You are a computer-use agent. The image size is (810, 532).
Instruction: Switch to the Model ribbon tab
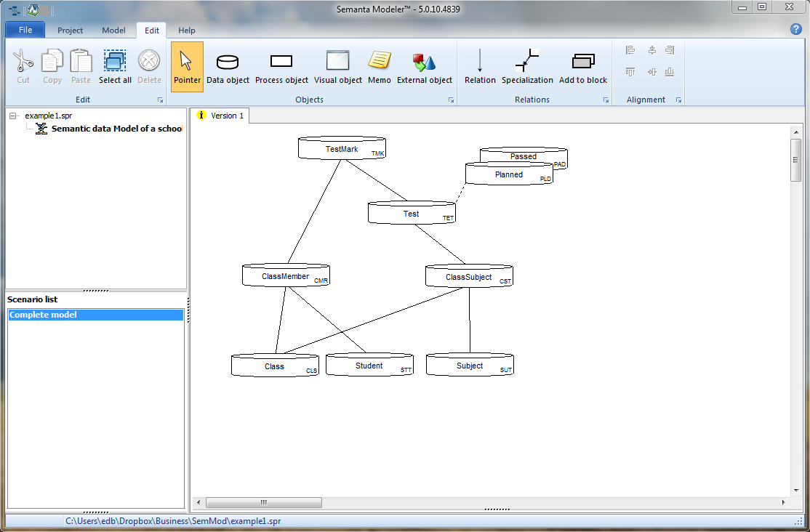(113, 31)
